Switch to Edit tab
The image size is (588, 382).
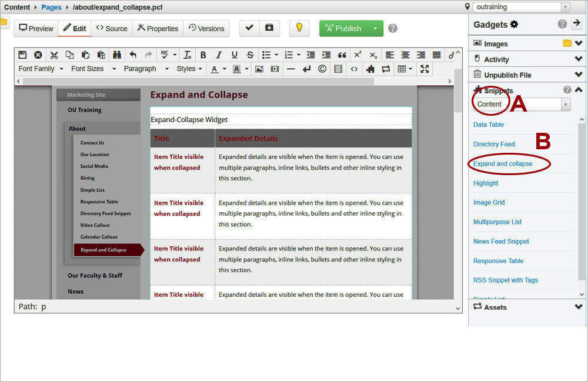tap(75, 28)
